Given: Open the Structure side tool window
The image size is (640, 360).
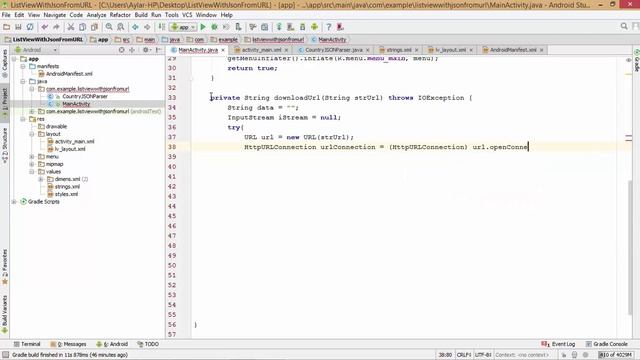Looking at the screenshot, I should 5,146.
